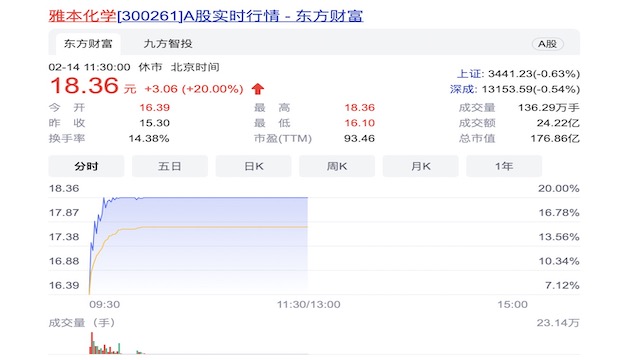The image size is (640, 360).
Task: Open the 雅本化学 A股实时行情 title link
Action: tap(206, 16)
